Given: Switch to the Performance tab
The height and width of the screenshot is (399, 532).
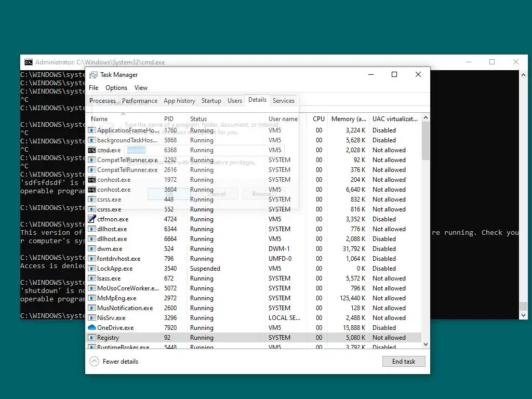Looking at the screenshot, I should coord(140,101).
